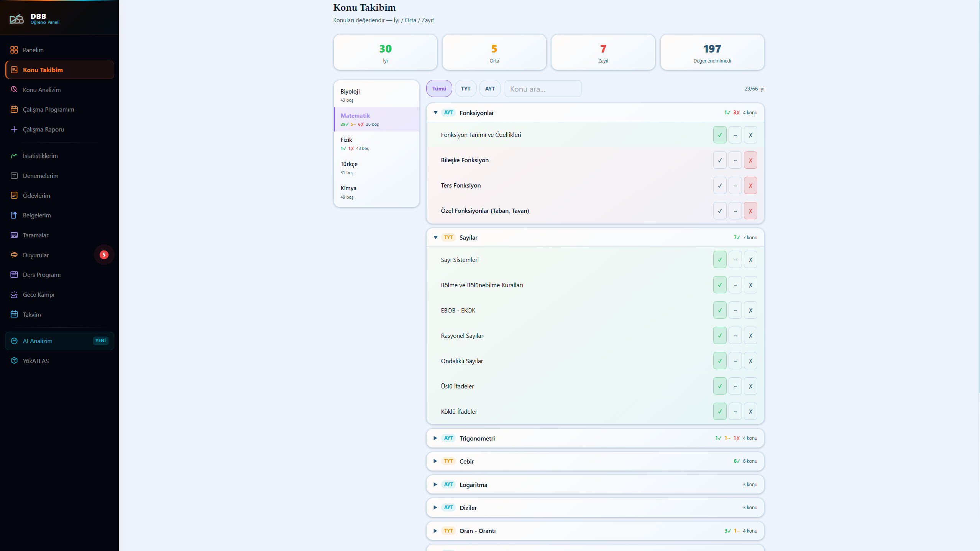Select Fizik in the subject list
Viewport: 980px width, 551px height.
coord(376,144)
